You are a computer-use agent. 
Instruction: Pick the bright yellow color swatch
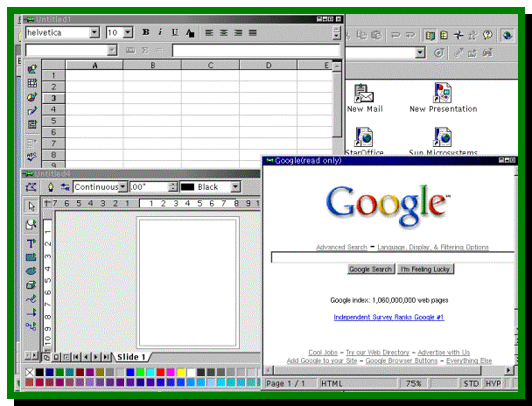[181, 373]
